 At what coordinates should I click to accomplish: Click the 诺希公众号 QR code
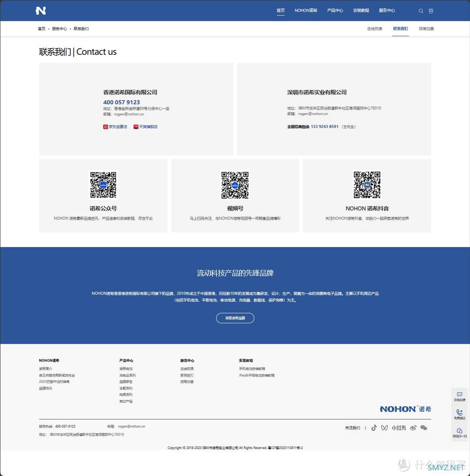[103, 185]
